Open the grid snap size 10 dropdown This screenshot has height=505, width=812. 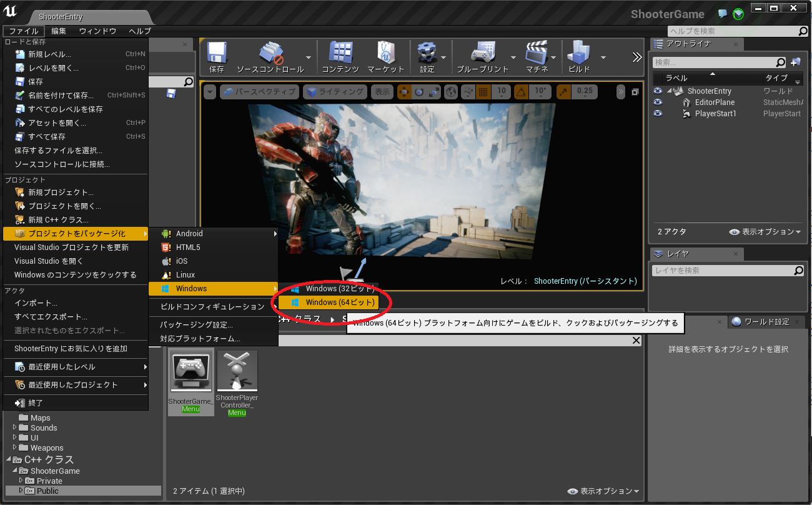click(x=502, y=92)
